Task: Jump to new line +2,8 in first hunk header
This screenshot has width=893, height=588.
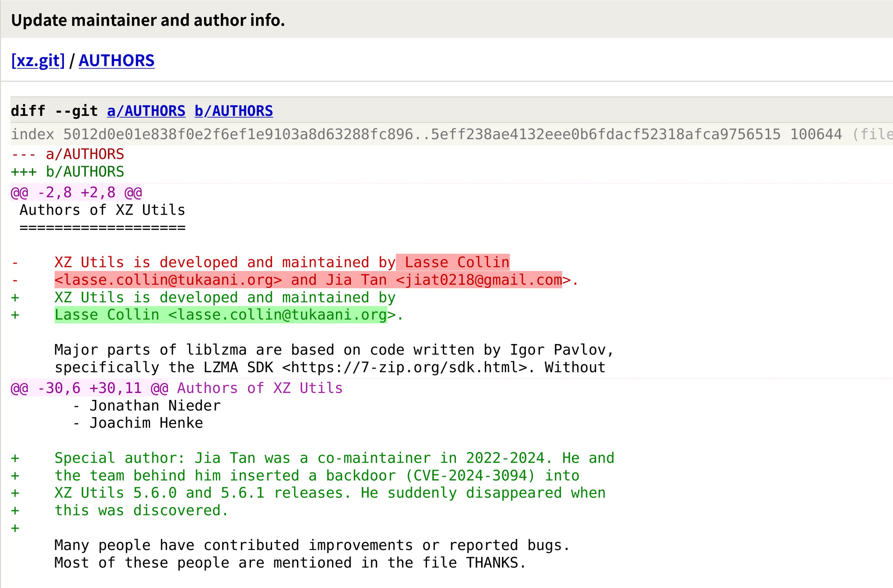Action: click(98, 193)
